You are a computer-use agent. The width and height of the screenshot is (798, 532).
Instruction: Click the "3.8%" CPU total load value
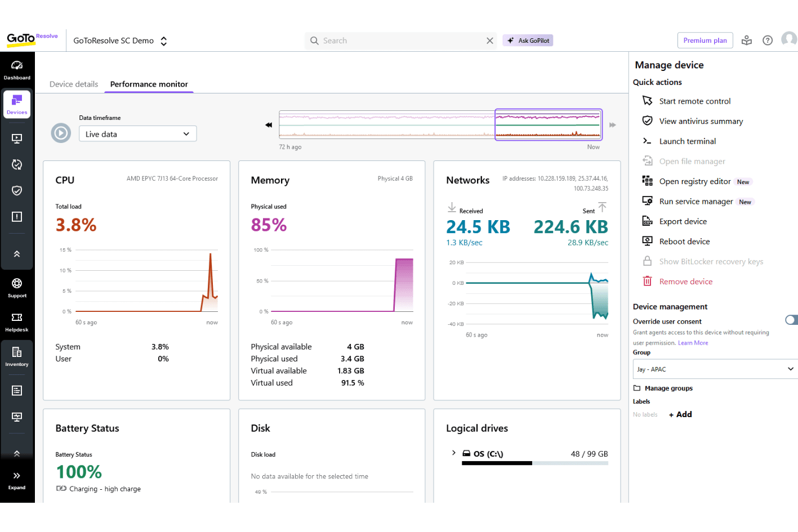(x=76, y=225)
